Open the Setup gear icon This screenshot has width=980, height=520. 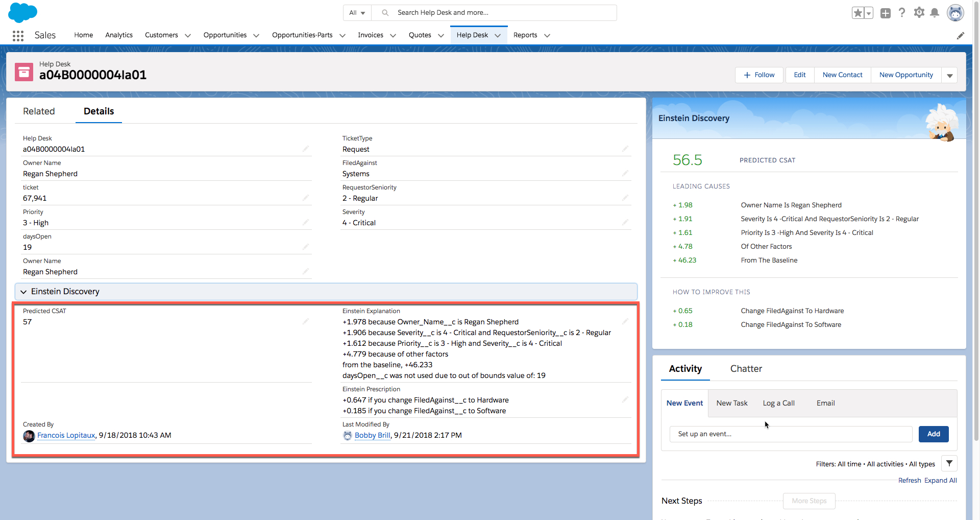pyautogui.click(x=919, y=12)
